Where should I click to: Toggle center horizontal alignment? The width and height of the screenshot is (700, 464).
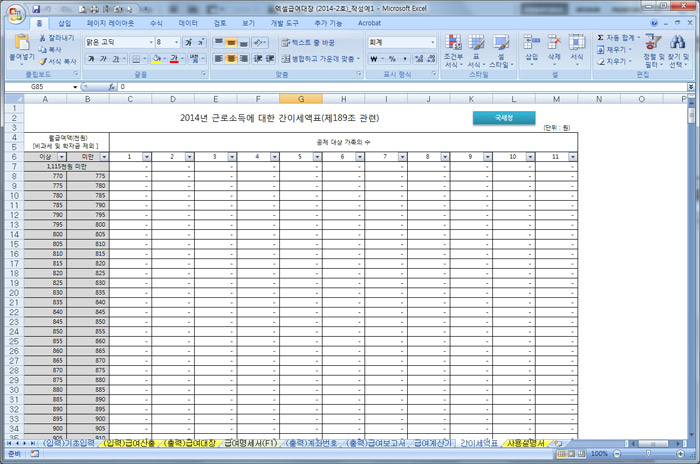[x=231, y=59]
